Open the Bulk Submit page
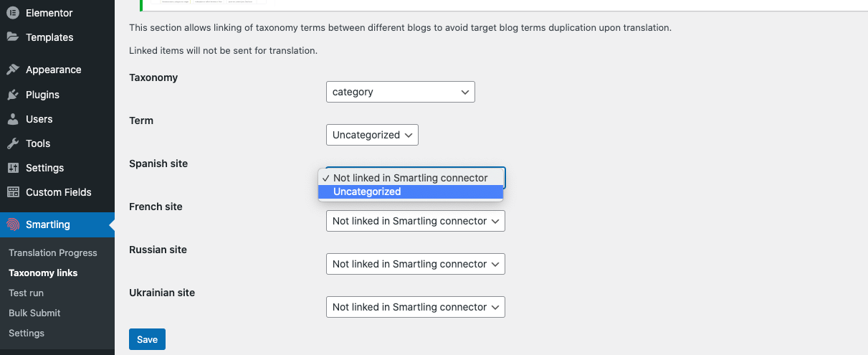The height and width of the screenshot is (355, 868). (34, 313)
